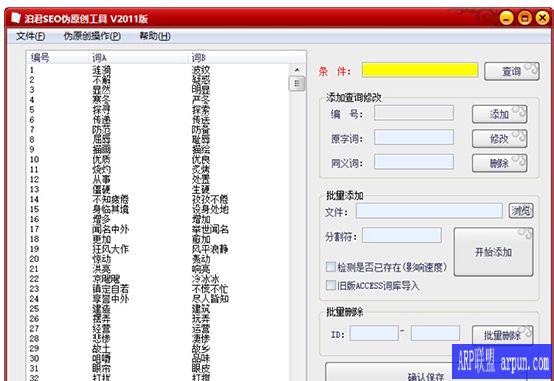Click the 查询 search button
554x381 pixels.
tap(512, 71)
